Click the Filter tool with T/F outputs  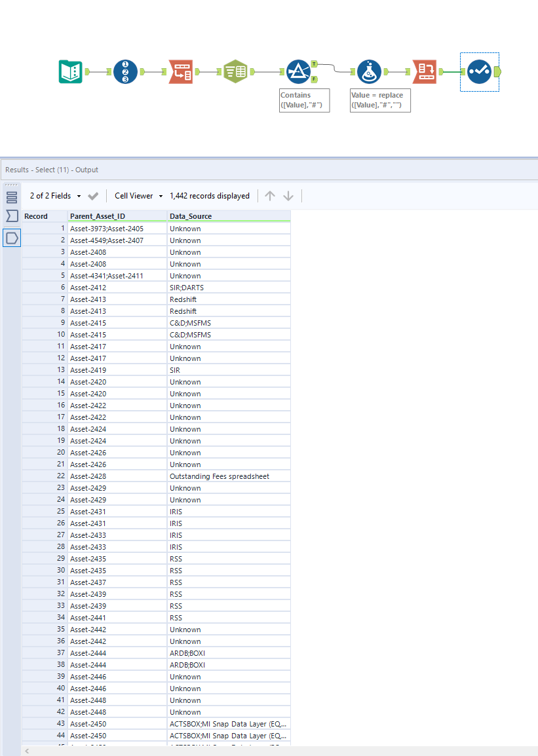pos(299,71)
